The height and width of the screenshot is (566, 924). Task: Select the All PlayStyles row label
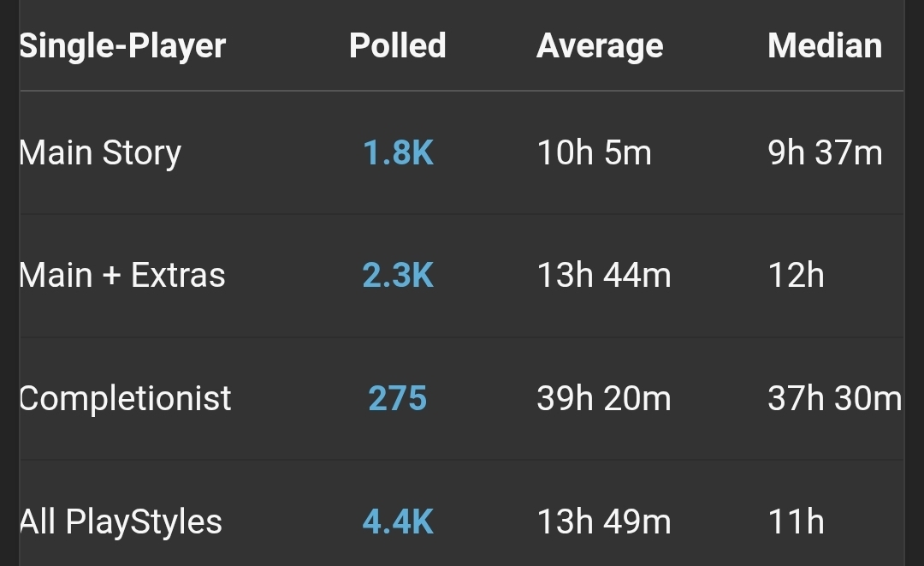pyautogui.click(x=121, y=522)
